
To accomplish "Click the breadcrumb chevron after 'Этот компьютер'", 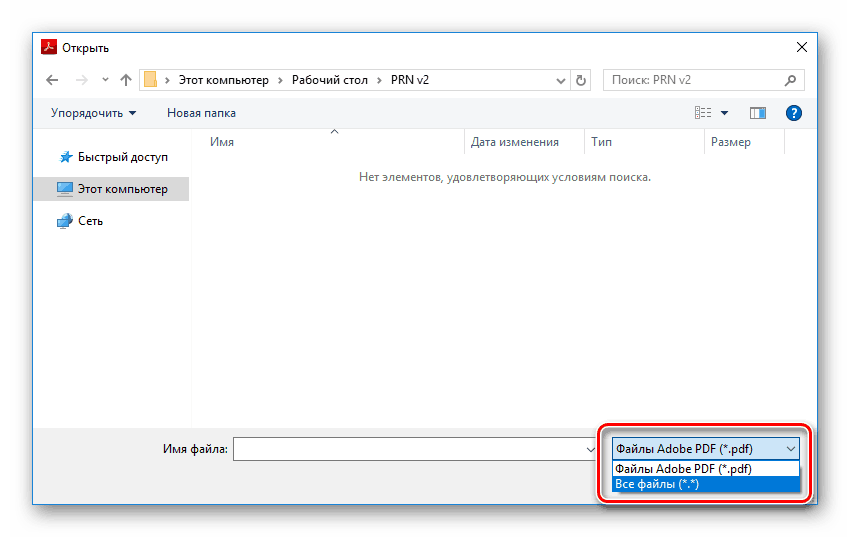I will click(280, 80).
